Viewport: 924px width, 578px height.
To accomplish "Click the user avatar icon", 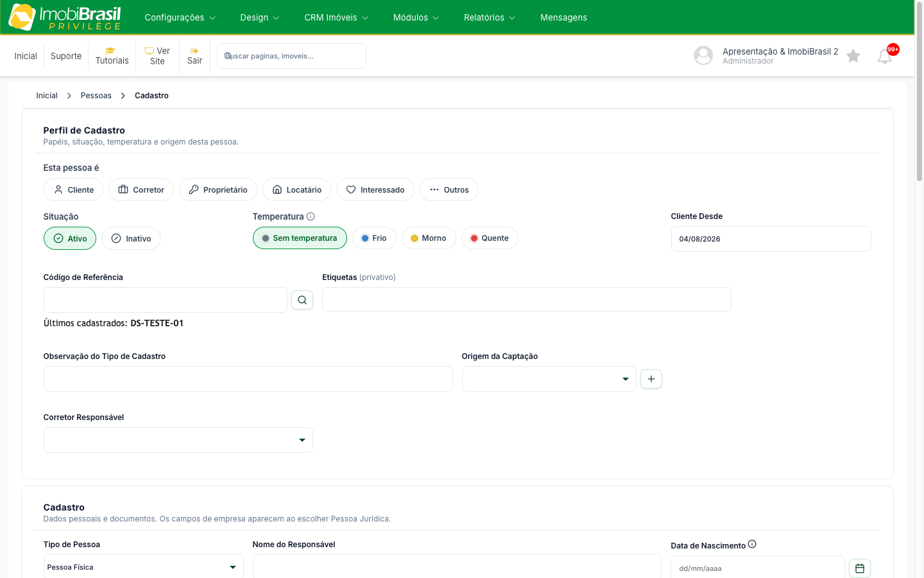I will coord(703,55).
